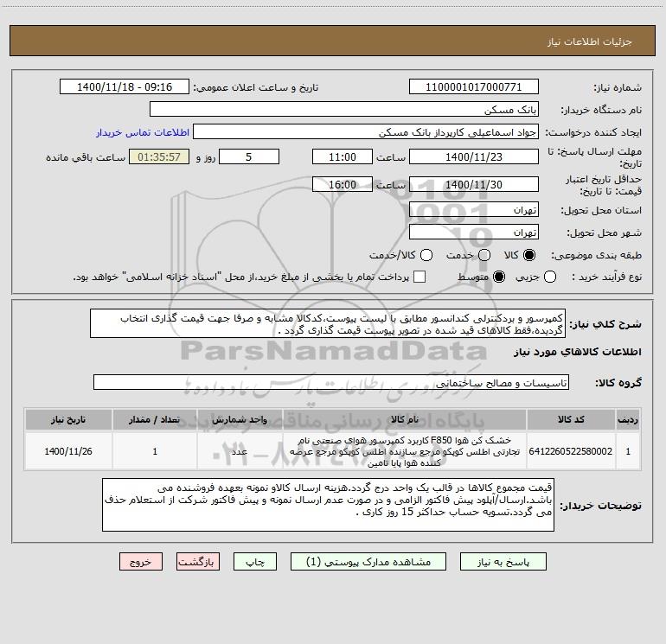Image resolution: width=666 pixels, height=644 pixels.
Task: Open اطلاعات تماس خریدار link
Action: point(143,132)
